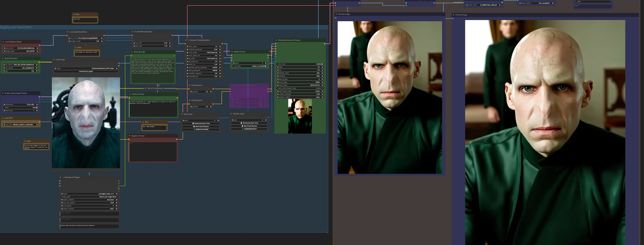Collapse the Main Seed node dot
644x245 pixels.
182,114
